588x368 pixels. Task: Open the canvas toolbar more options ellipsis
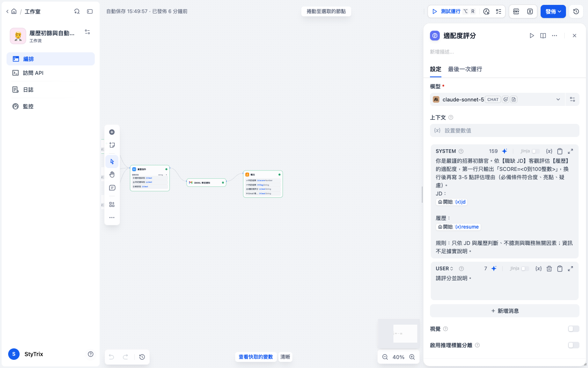tap(112, 218)
